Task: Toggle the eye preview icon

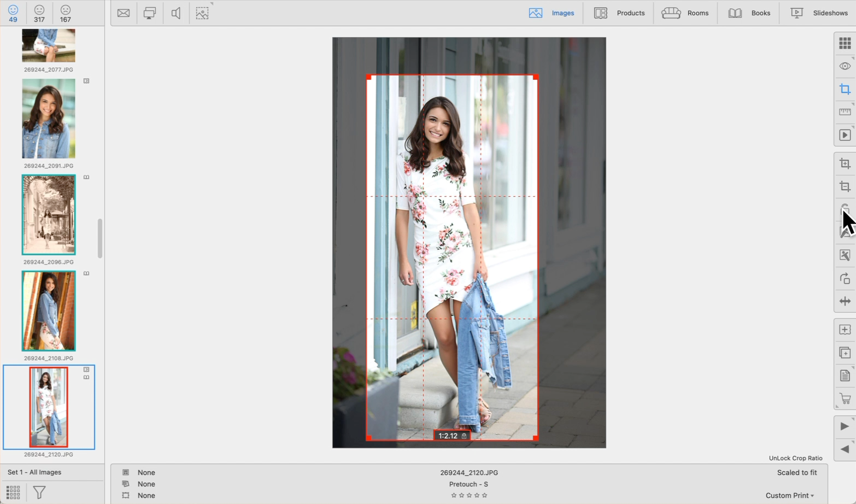Action: pos(845,66)
